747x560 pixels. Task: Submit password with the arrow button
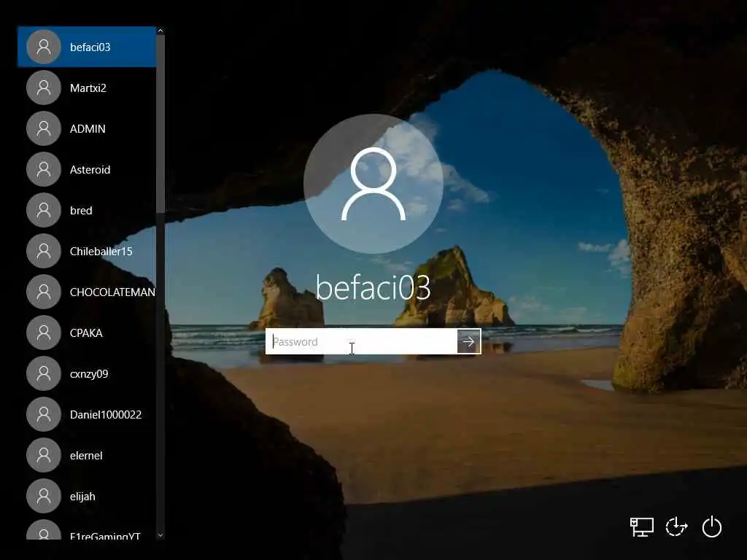(469, 341)
